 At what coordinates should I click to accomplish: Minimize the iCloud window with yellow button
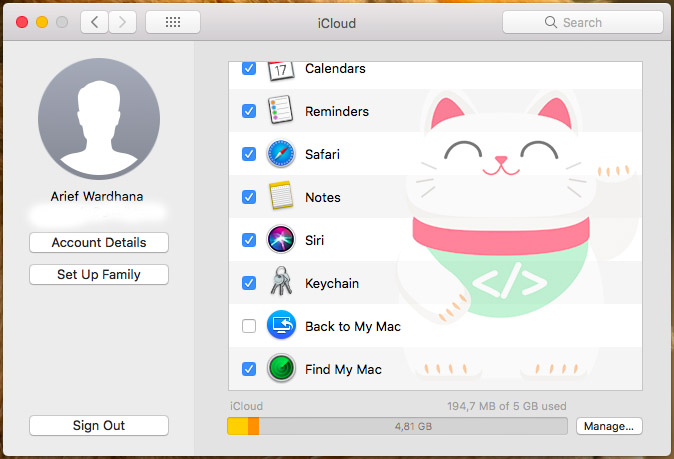[x=42, y=22]
